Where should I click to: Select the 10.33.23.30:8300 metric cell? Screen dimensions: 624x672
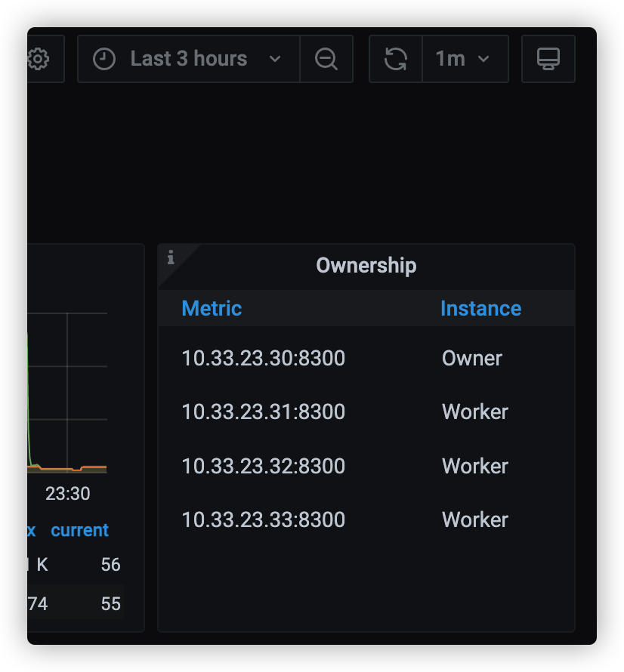[x=263, y=358]
